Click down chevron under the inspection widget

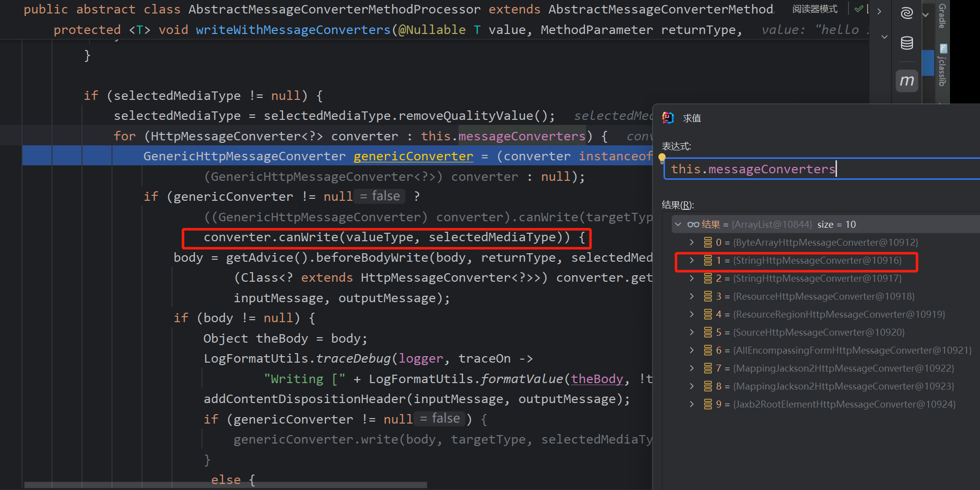[x=884, y=36]
